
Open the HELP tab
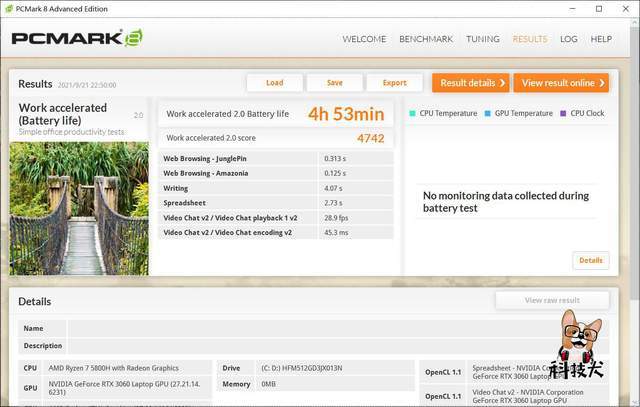pyautogui.click(x=601, y=39)
